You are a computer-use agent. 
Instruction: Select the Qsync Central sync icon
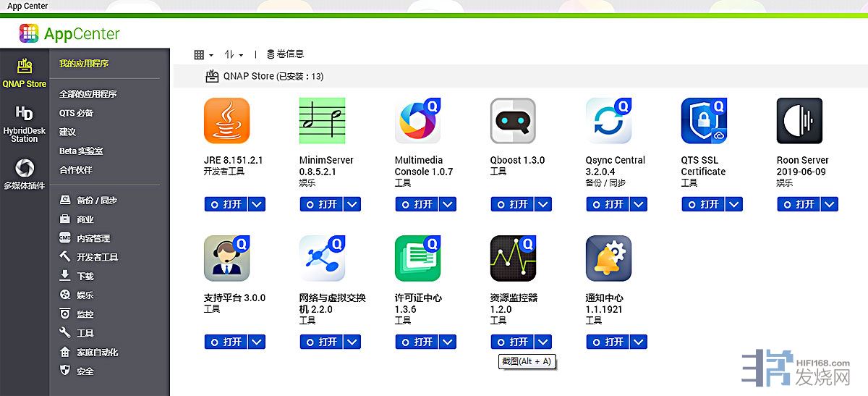coord(608,121)
